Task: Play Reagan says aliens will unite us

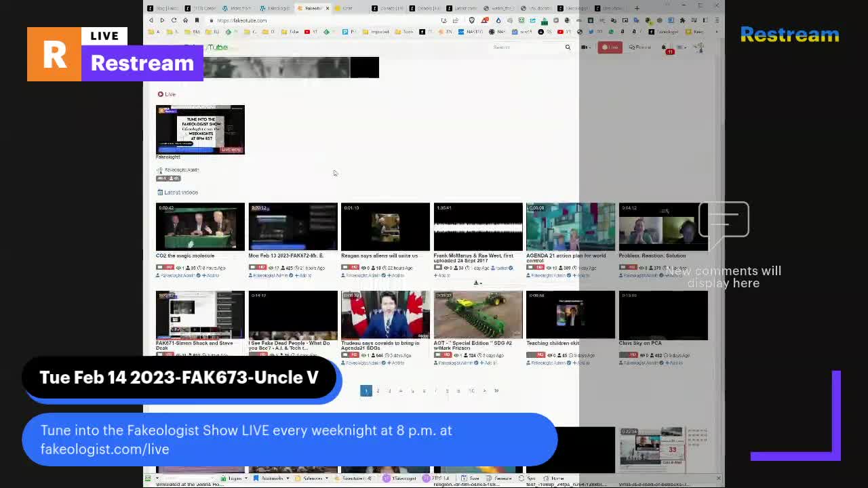Action: 385,227
